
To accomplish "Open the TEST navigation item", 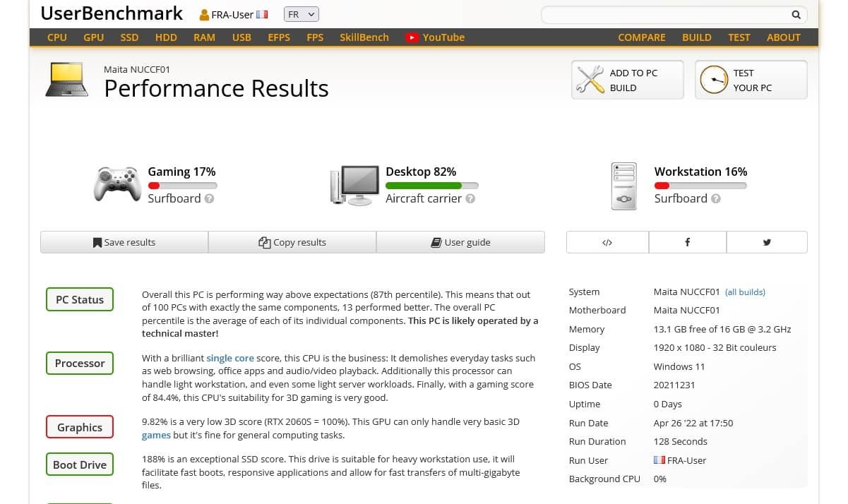I will (x=739, y=37).
